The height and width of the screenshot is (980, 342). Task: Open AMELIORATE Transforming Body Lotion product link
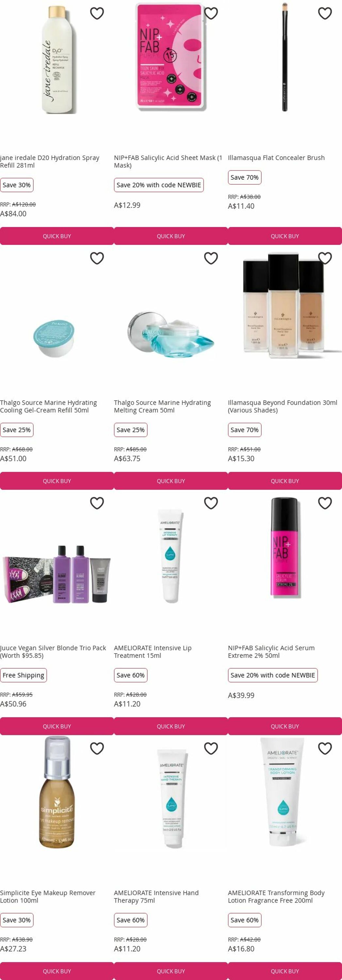pos(276,897)
